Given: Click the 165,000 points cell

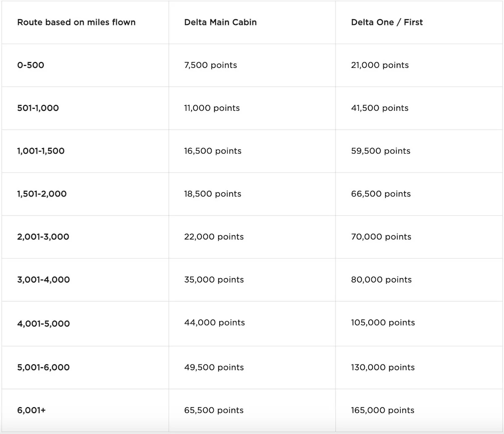Looking at the screenshot, I should 383,410.
